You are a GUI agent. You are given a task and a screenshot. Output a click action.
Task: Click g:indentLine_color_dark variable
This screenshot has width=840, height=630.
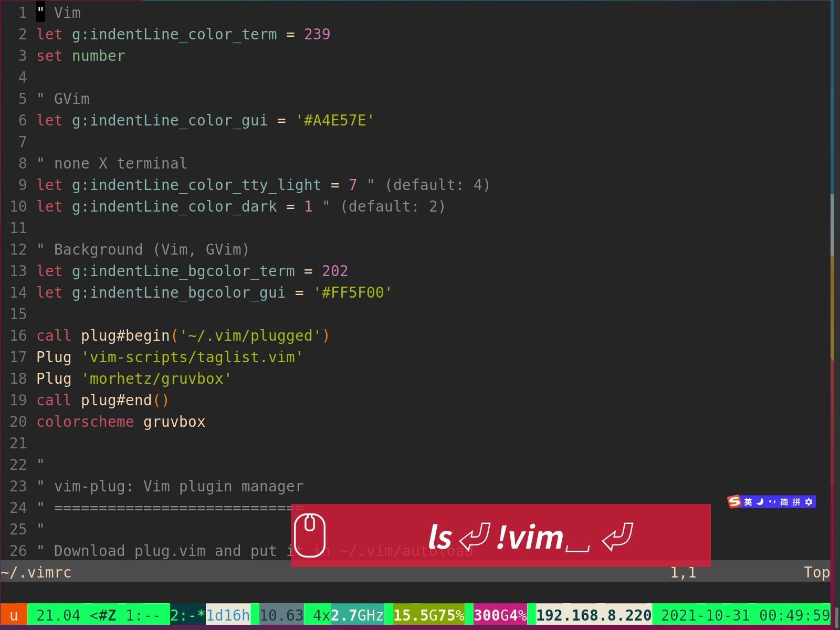(x=174, y=206)
